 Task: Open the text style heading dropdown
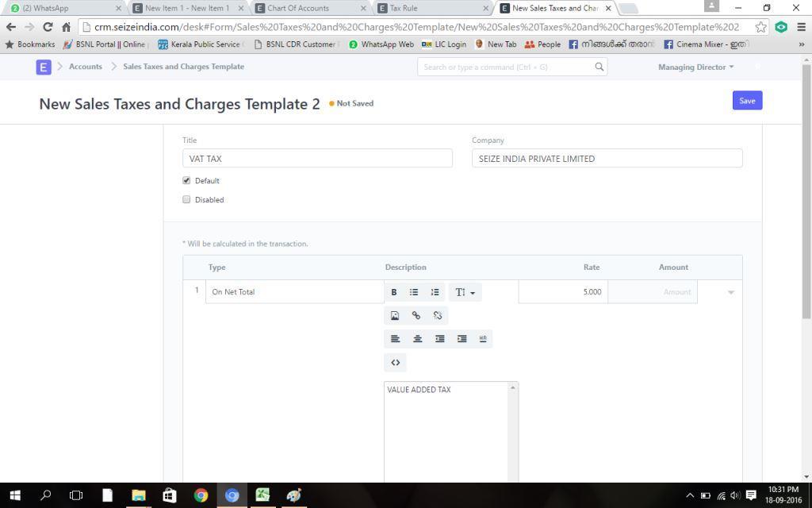tap(465, 292)
